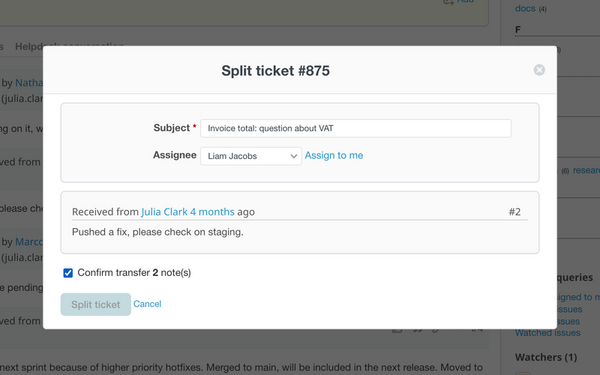Cancel the split ticket dialog
600x375 pixels.
point(147,304)
